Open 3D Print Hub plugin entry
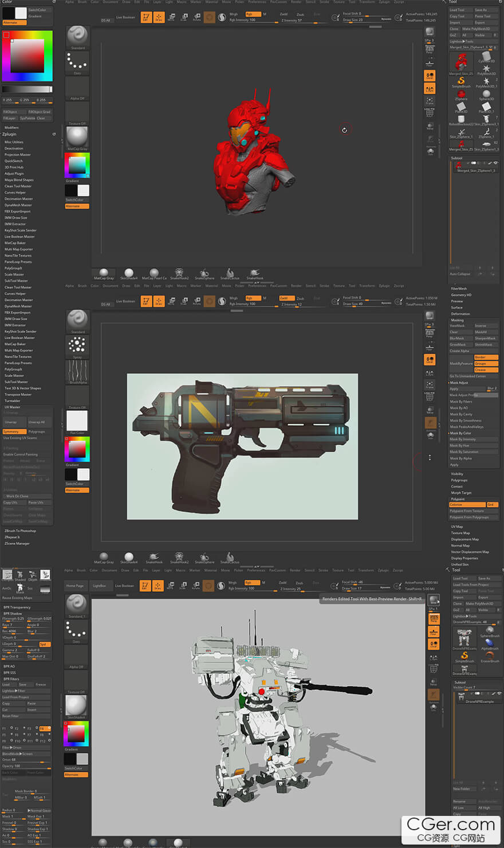504x848 pixels. tap(14, 167)
